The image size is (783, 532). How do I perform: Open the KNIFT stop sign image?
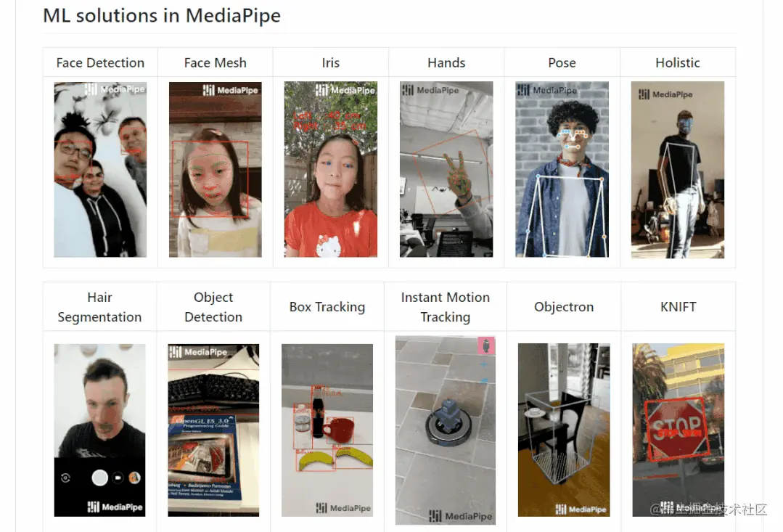point(678,430)
